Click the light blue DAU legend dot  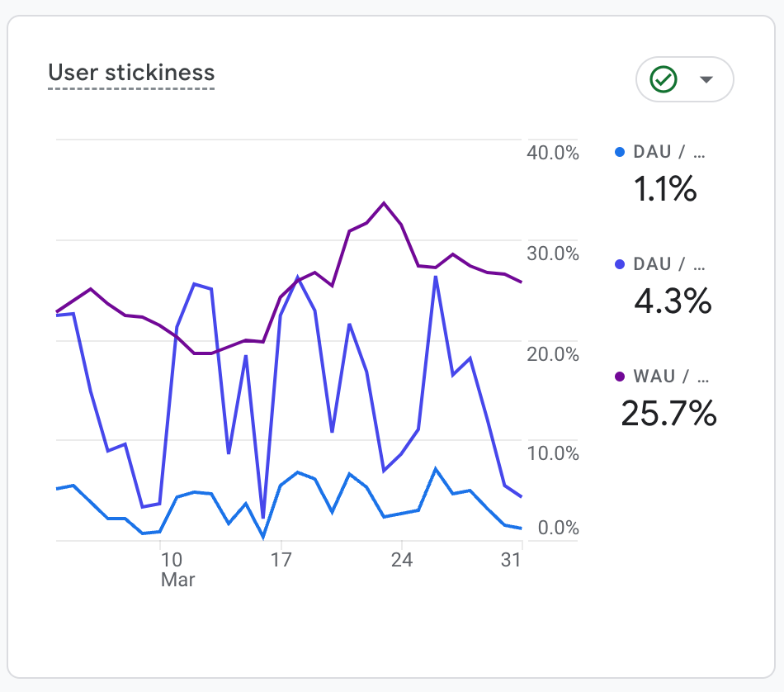[x=621, y=152]
